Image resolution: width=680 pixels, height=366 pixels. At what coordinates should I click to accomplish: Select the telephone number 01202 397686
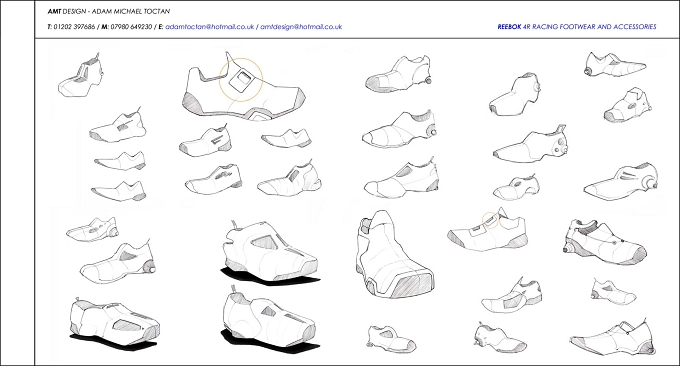point(74,27)
